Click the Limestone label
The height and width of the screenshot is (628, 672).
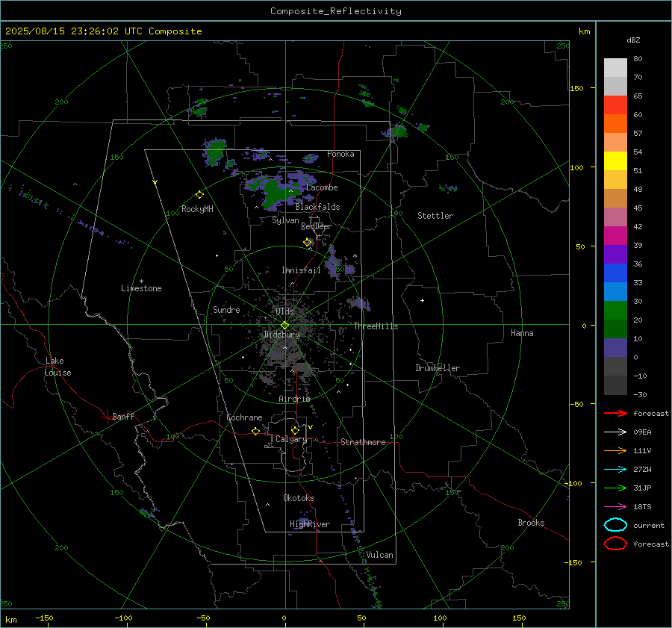141,288
